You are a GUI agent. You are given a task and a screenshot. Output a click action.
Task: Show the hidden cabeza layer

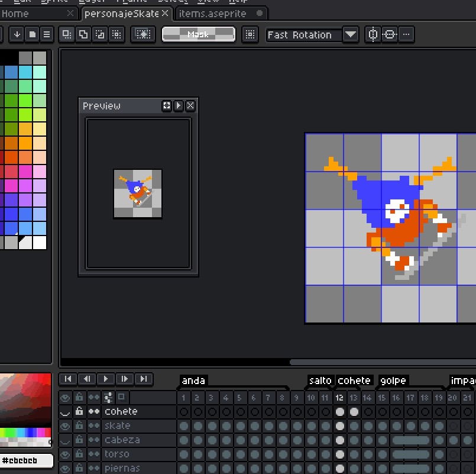[65, 440]
